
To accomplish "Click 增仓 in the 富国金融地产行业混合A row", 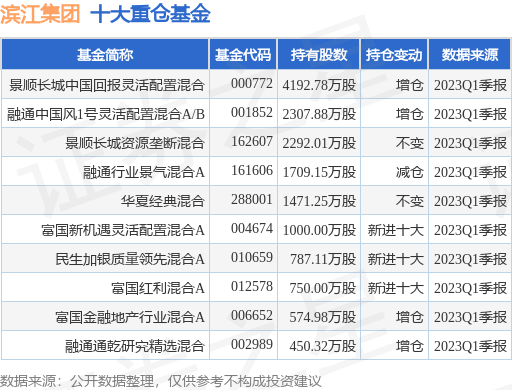I will (x=410, y=317).
